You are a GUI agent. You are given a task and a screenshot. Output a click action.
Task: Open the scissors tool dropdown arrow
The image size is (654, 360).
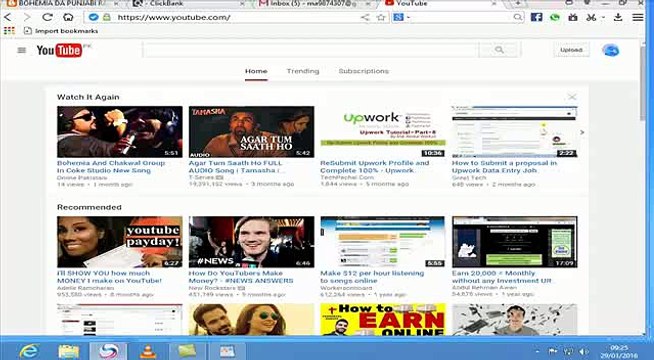point(603,18)
